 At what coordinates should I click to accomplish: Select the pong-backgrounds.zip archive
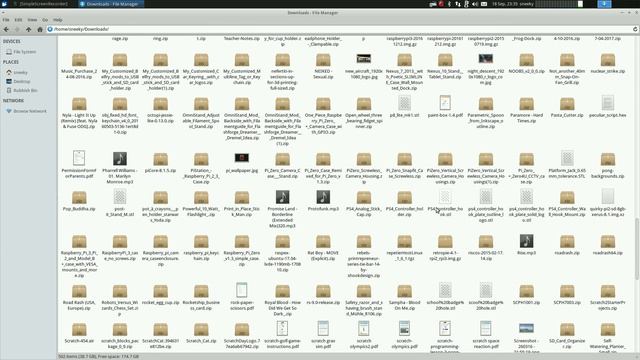608,159
